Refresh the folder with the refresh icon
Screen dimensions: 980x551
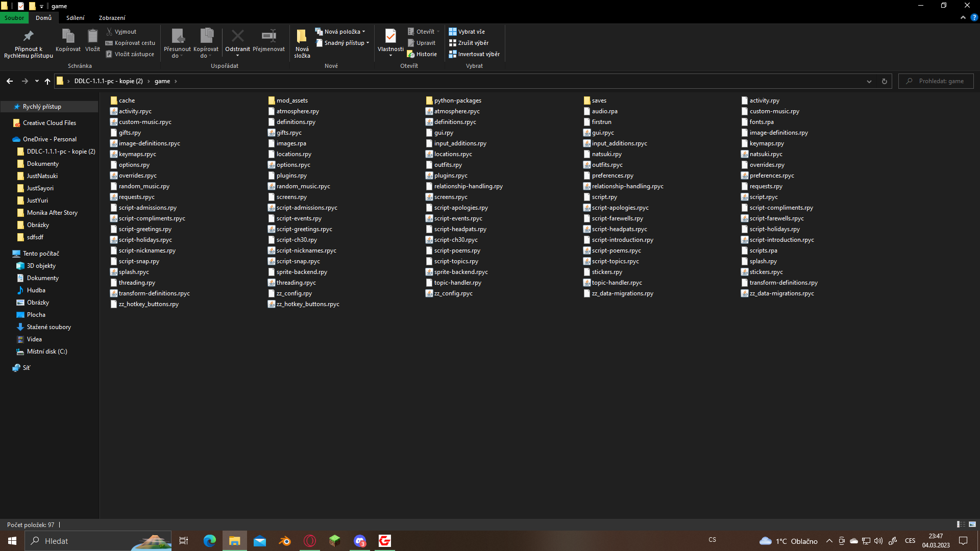[x=884, y=81]
